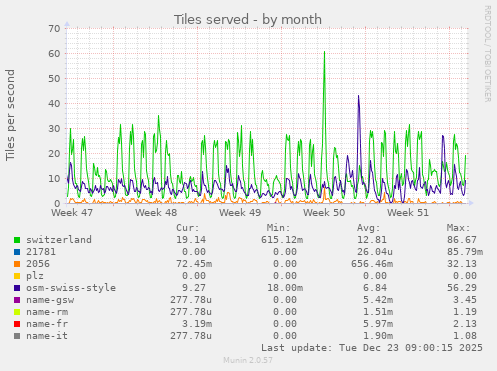Viewport: 497px width, 371px height.
Task: Click the y-axis value 40
Action: (54, 103)
